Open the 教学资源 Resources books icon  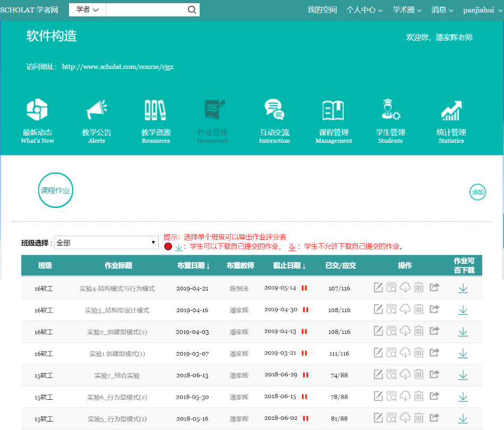click(x=156, y=110)
